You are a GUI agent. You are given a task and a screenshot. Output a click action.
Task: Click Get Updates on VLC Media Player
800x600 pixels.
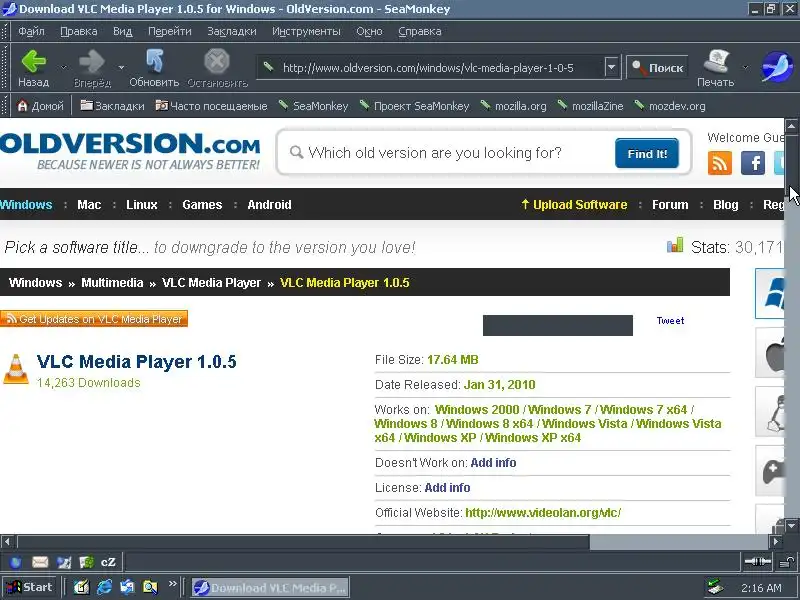click(94, 319)
